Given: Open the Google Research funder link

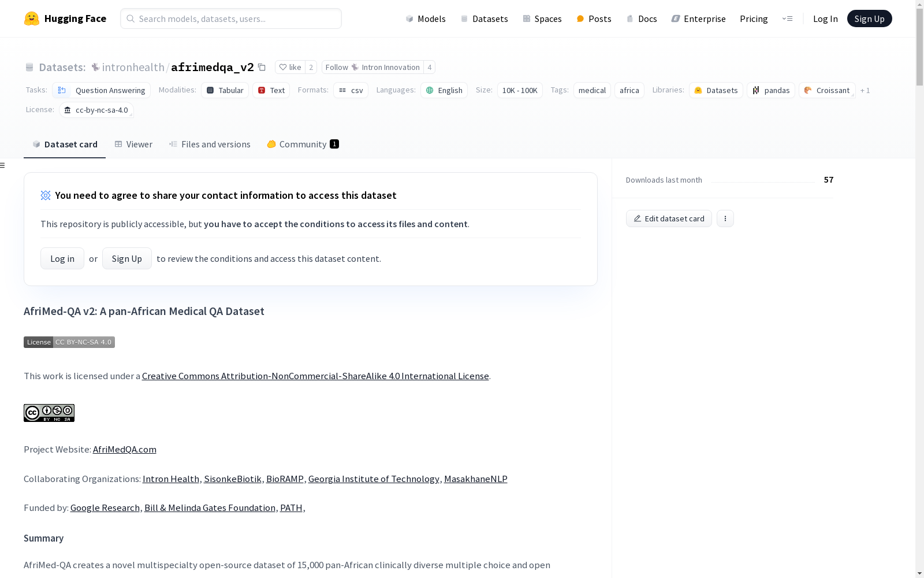Looking at the screenshot, I should pos(105,507).
